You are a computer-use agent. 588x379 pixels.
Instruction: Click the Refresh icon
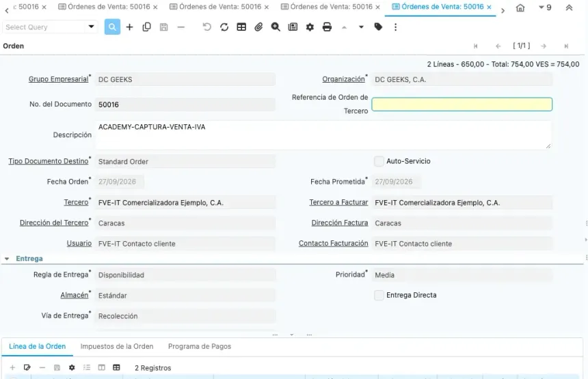(x=224, y=27)
